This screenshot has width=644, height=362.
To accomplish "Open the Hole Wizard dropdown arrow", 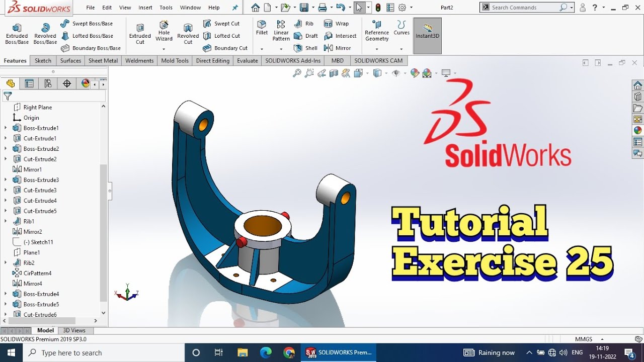I will tap(164, 49).
